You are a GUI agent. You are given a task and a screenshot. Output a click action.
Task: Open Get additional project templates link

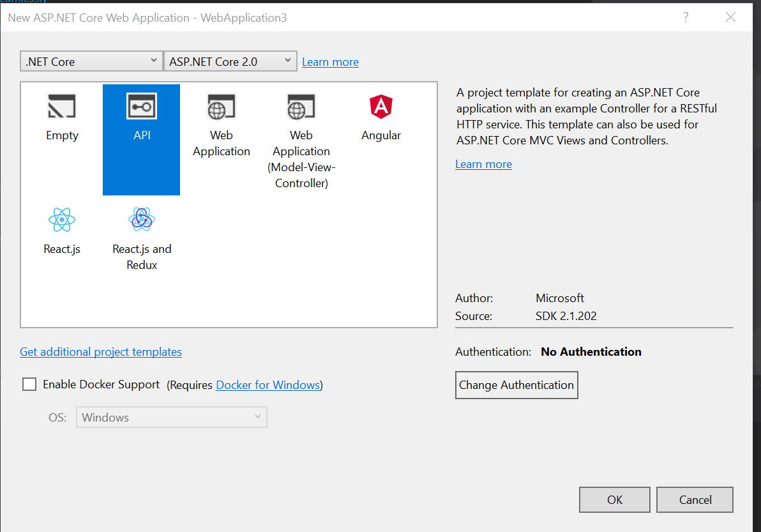coord(100,351)
